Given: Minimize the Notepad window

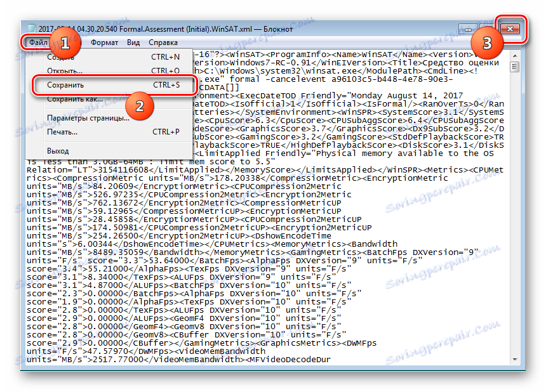Looking at the screenshot, I should pos(468,29).
